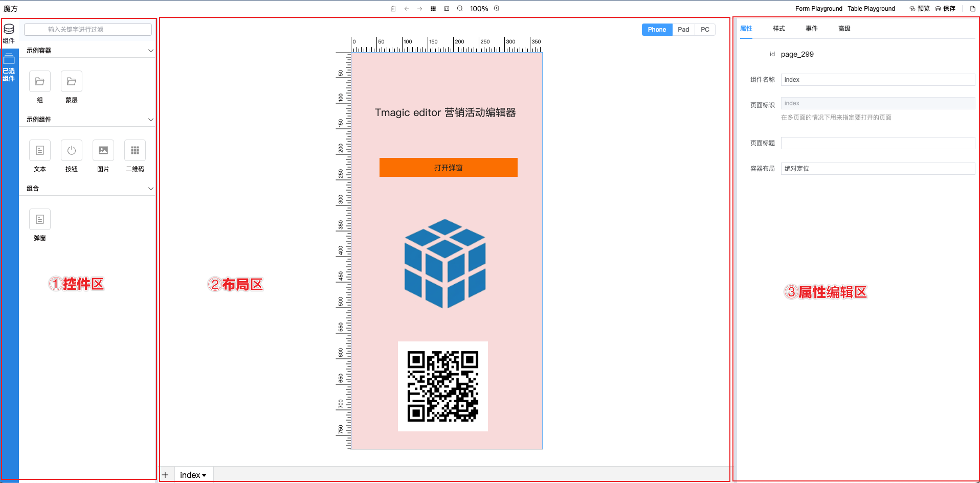
Task: Select the 弹窗 popup combo component
Action: pos(40,225)
